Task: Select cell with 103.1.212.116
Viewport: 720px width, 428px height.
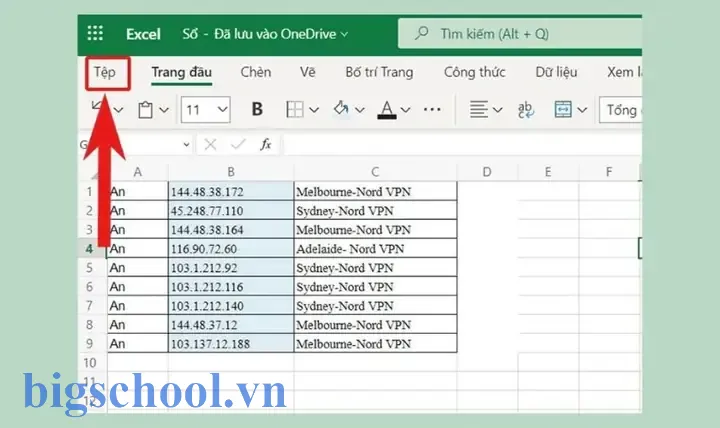Action: pyautogui.click(x=231, y=287)
